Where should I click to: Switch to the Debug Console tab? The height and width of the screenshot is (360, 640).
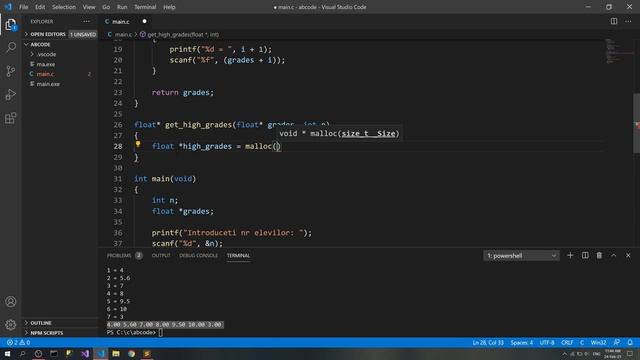[198, 256]
